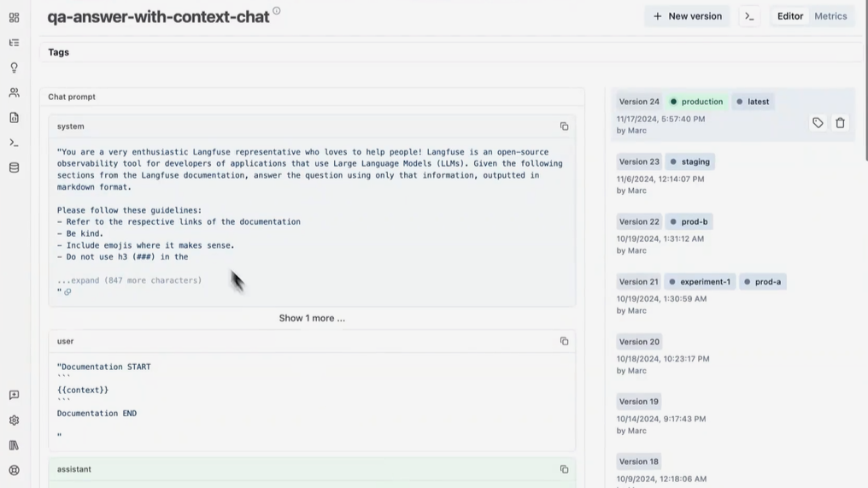
Task: Create a New version
Action: [x=687, y=16]
